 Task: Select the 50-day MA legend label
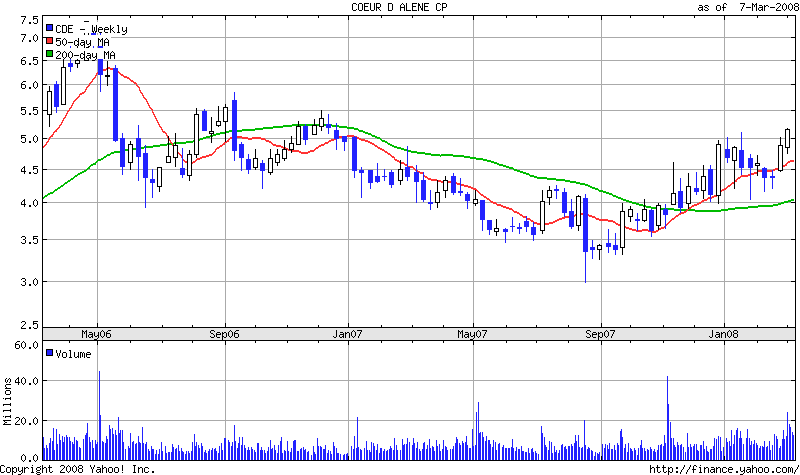point(82,42)
